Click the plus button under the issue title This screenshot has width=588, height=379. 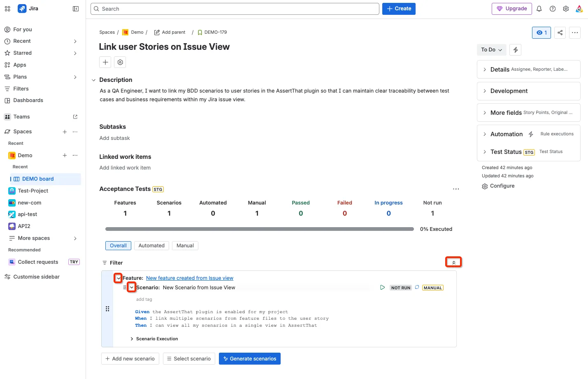pyautogui.click(x=105, y=62)
